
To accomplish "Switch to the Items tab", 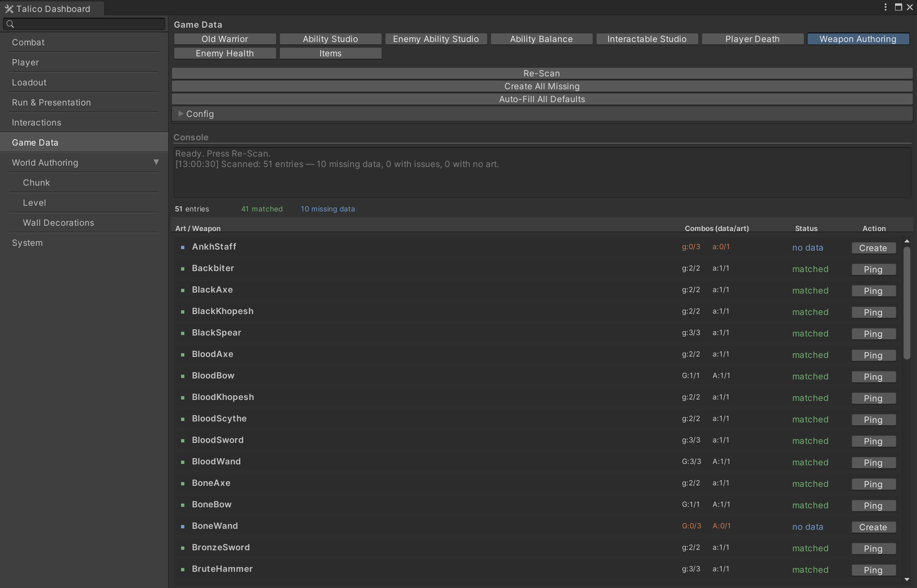I will point(331,53).
